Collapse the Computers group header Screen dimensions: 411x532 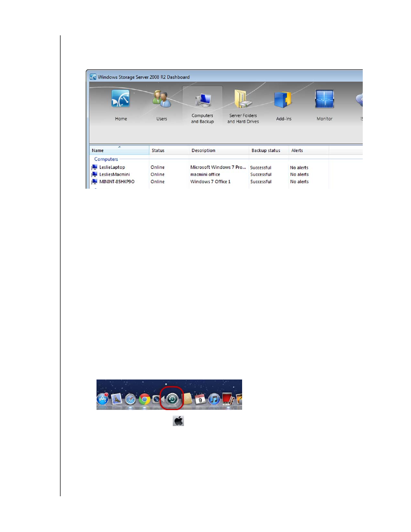pos(106,159)
